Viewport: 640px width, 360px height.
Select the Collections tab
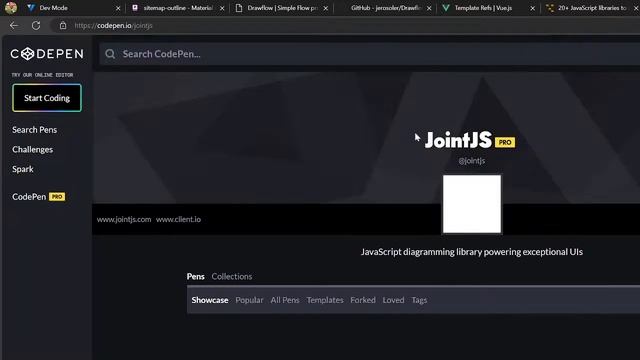pyautogui.click(x=232, y=276)
